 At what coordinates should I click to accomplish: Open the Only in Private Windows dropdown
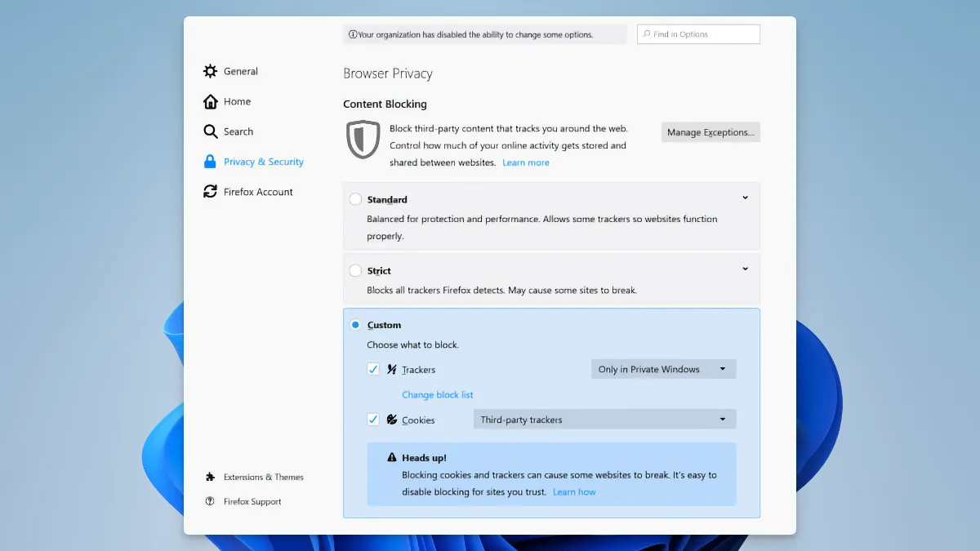click(663, 369)
